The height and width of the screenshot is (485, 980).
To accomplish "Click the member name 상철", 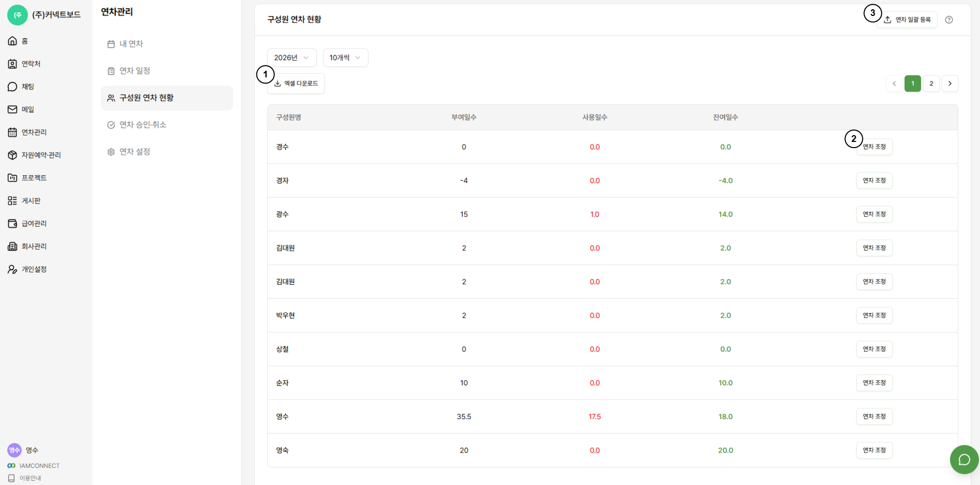I will click(283, 349).
